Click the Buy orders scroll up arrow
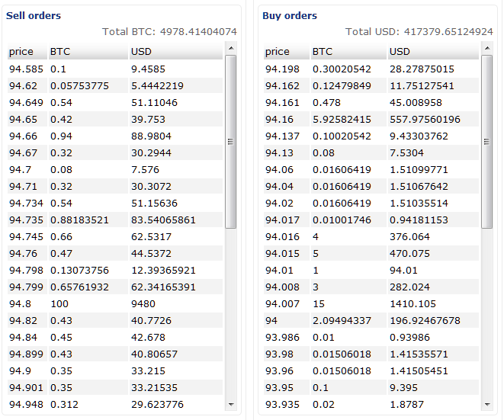Viewport: 504px width, 420px height. tap(487, 48)
